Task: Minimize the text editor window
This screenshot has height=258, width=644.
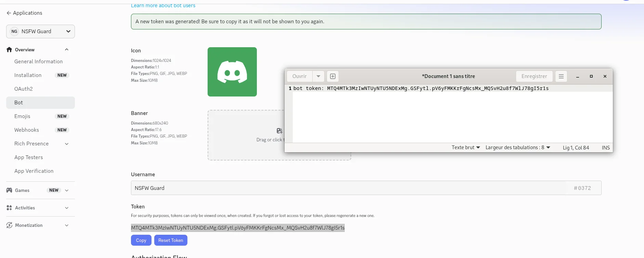Action: point(578,76)
